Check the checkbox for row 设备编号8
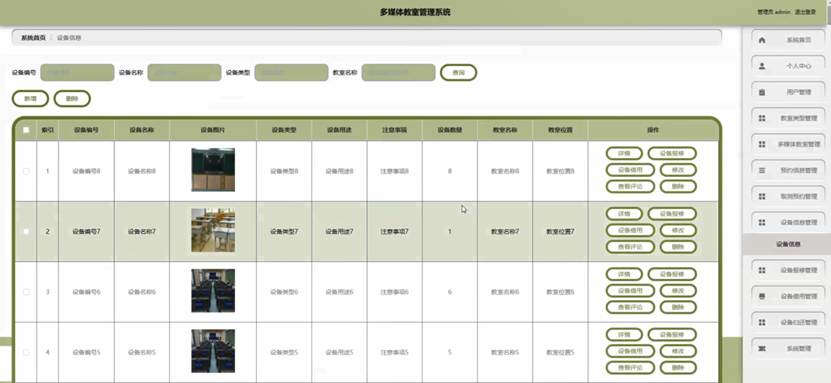This screenshot has height=383, width=831. (26, 171)
